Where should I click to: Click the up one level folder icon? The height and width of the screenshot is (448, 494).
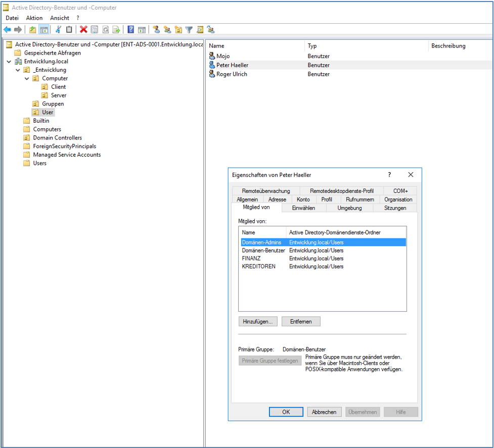pyautogui.click(x=33, y=30)
